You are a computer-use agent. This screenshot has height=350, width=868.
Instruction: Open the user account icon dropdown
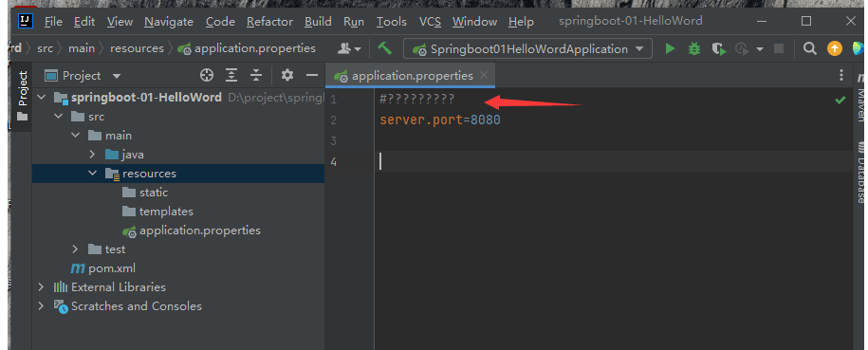(349, 48)
